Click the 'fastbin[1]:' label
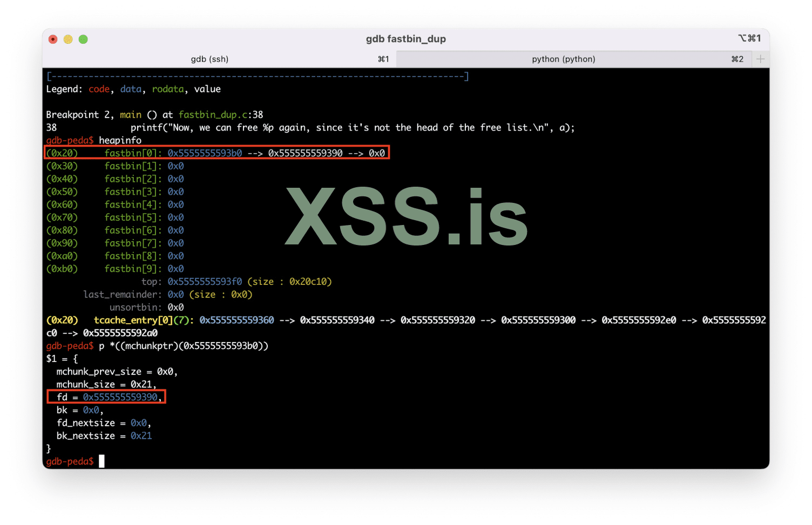The width and height of the screenshot is (812, 525). 133,166
